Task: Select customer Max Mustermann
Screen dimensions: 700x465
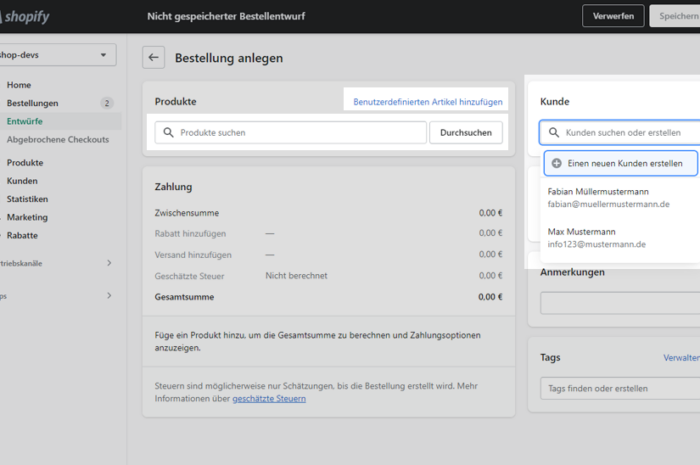Action: [x=620, y=238]
